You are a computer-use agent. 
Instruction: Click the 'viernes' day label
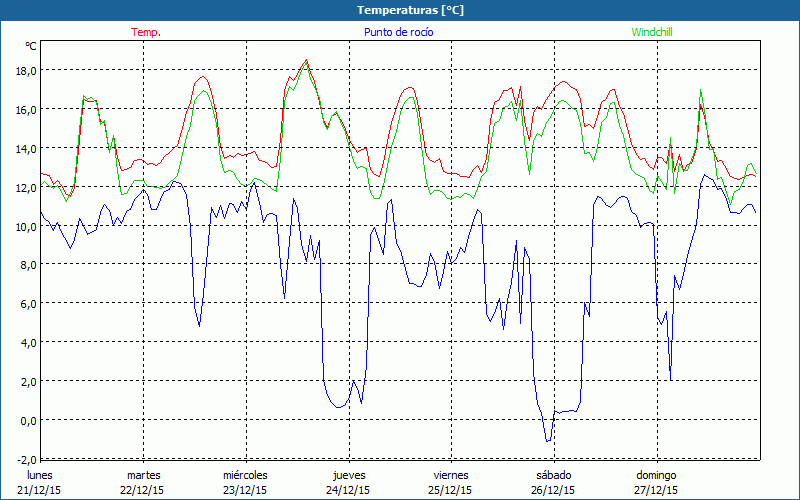[451, 475]
